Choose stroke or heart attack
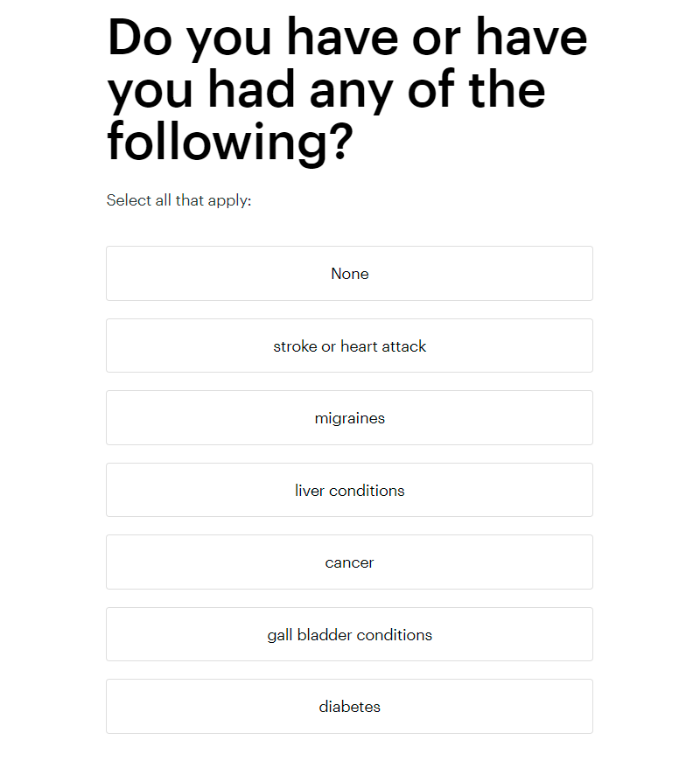This screenshot has height=761, width=700. 349,346
